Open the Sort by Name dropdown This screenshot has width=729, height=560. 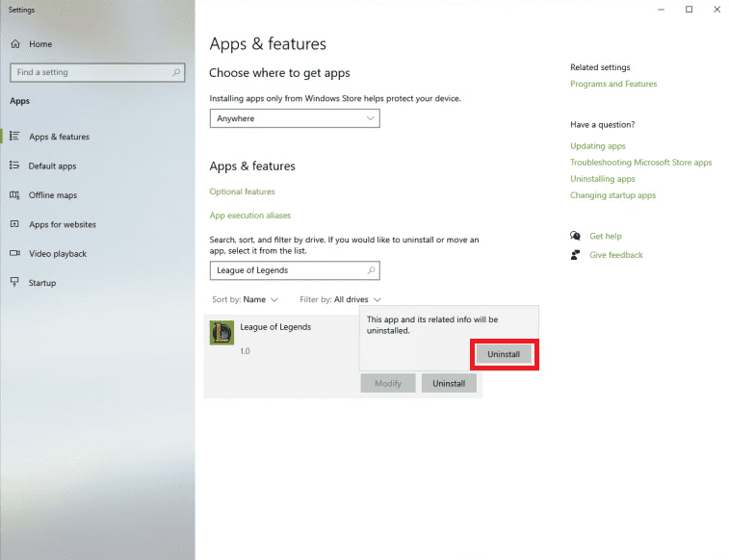tap(245, 299)
